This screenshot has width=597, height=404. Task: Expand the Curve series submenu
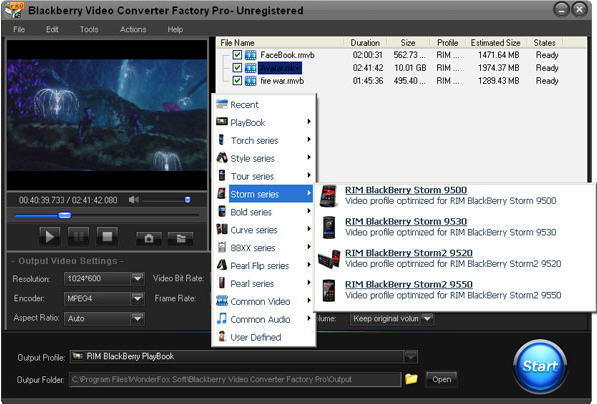click(264, 230)
